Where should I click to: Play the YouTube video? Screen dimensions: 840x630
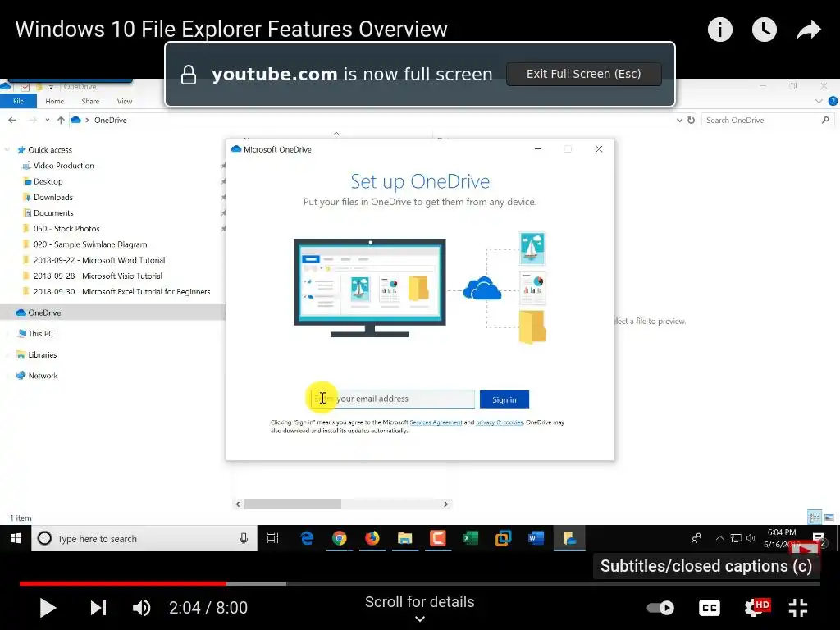(48, 608)
